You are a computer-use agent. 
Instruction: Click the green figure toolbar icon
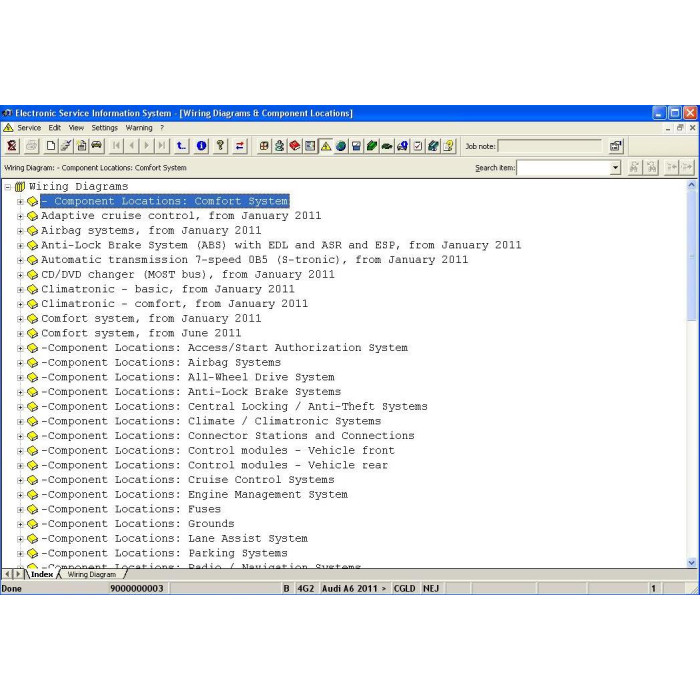pyautogui.click(x=279, y=146)
